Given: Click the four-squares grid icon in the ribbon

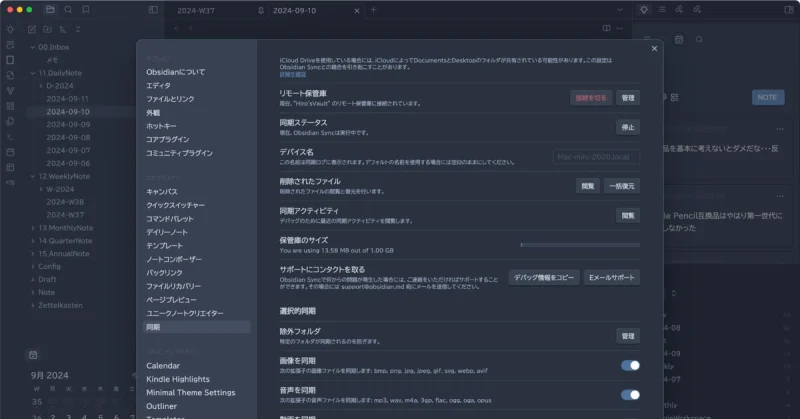Looking at the screenshot, I should point(10,106).
